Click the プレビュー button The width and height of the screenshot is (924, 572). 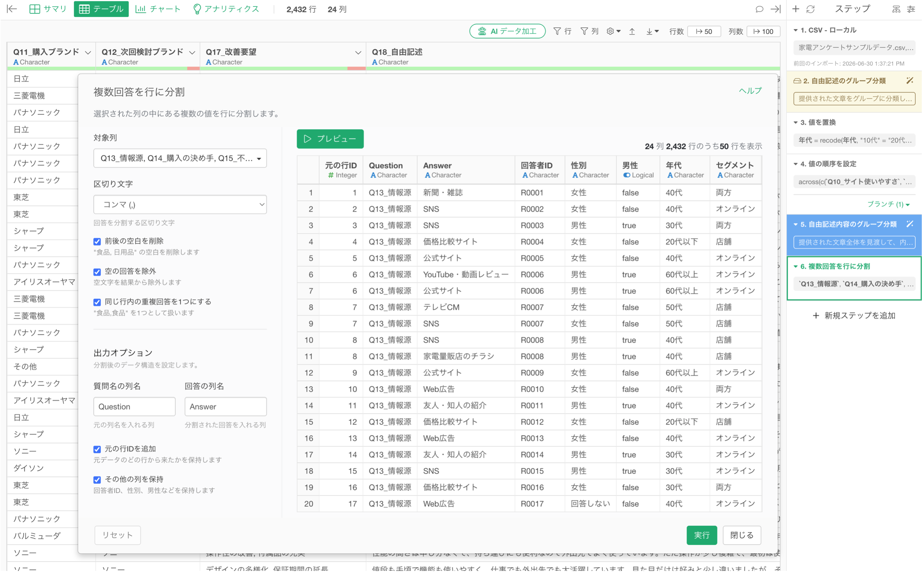(x=330, y=139)
